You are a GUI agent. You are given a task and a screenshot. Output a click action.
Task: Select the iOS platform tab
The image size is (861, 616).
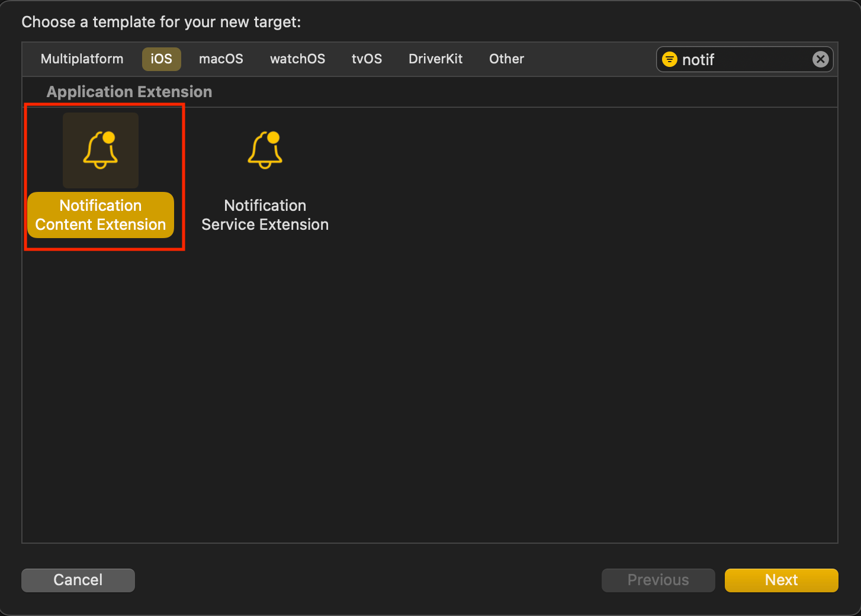pyautogui.click(x=161, y=59)
